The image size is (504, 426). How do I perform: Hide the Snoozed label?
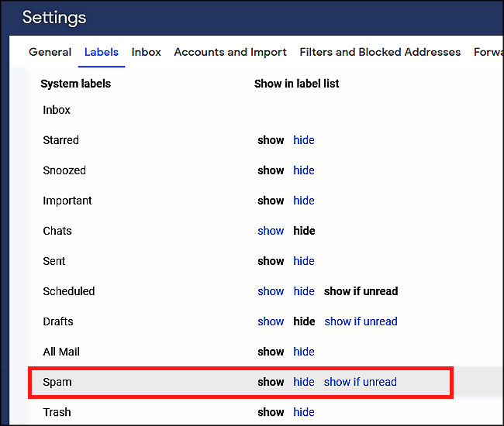304,170
